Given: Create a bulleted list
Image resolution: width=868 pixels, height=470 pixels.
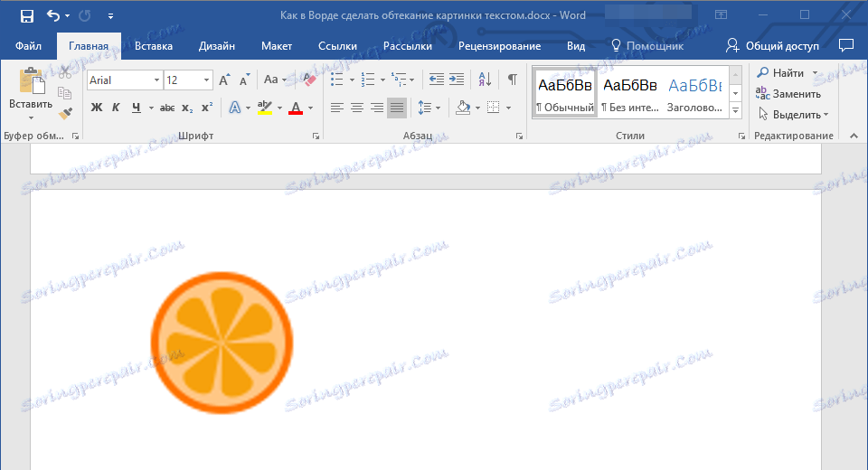Looking at the screenshot, I should 336,80.
